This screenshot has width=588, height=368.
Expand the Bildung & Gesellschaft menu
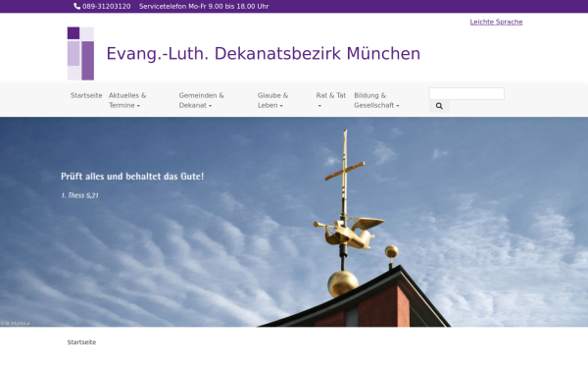[376, 100]
